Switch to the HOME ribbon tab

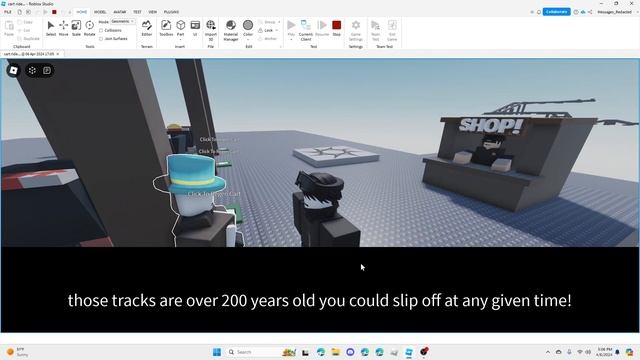click(x=82, y=12)
